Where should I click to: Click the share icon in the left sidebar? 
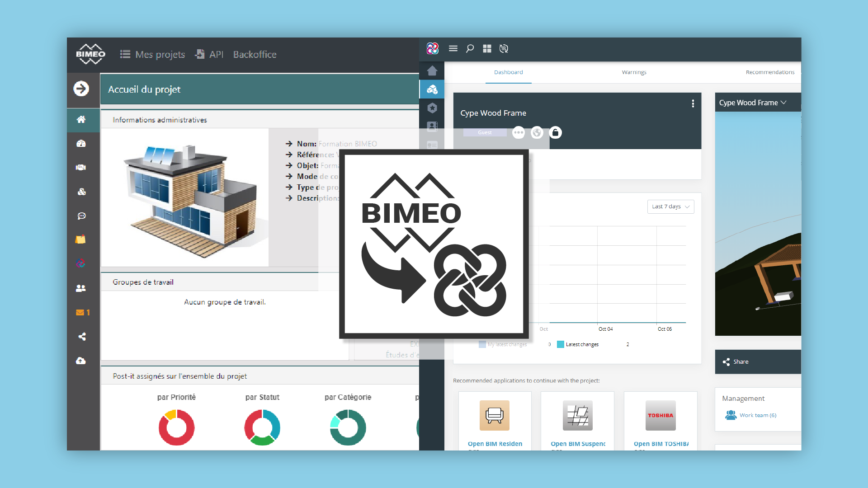pos(82,336)
